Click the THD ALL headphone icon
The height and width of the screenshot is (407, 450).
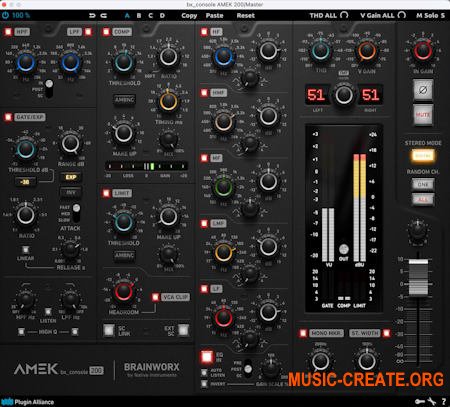tap(344, 15)
